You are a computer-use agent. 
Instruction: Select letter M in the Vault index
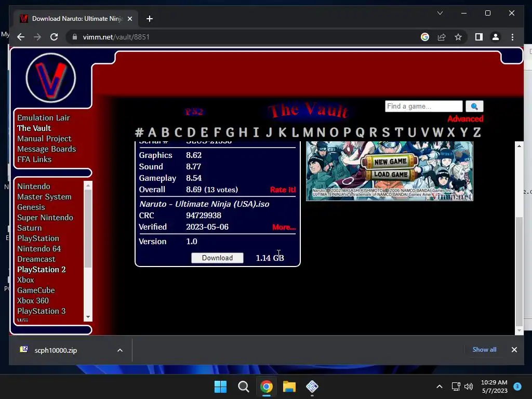point(308,132)
